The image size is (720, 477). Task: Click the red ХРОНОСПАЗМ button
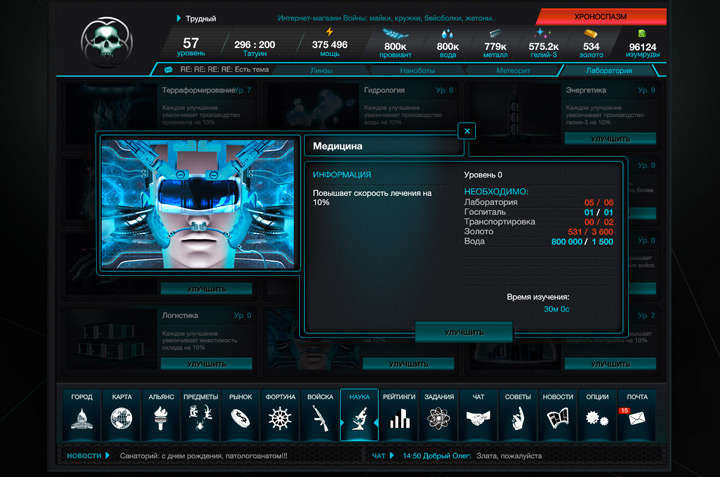(x=601, y=17)
